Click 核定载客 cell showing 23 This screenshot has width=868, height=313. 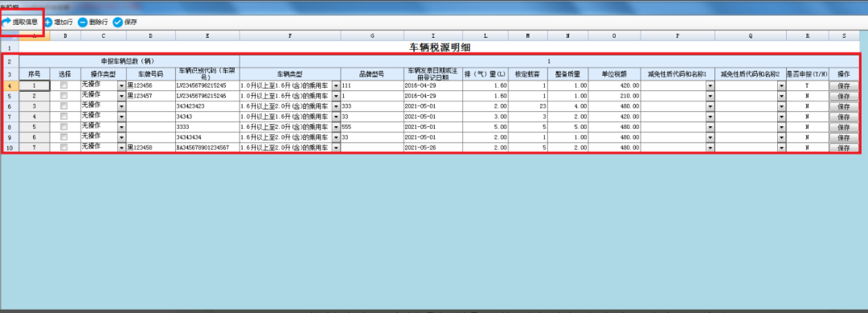click(x=528, y=106)
